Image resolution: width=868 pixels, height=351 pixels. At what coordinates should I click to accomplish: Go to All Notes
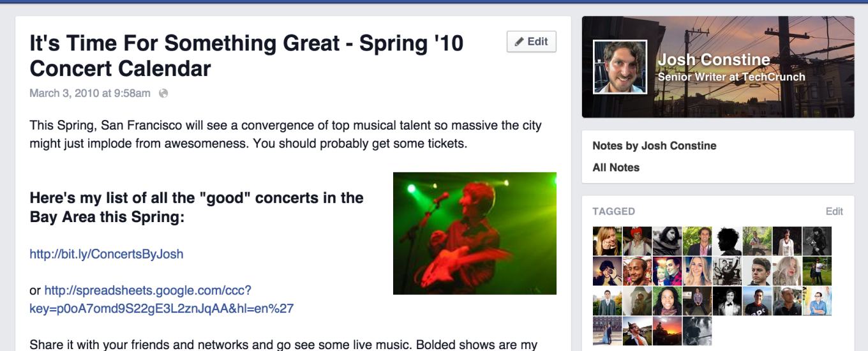point(616,167)
